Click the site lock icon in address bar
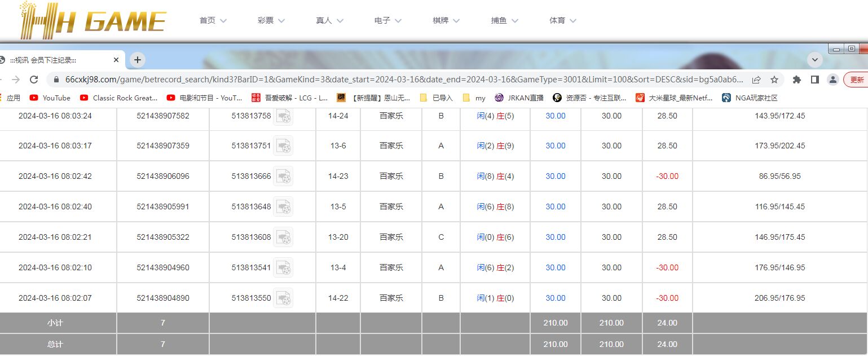The image size is (868, 356). (x=56, y=80)
